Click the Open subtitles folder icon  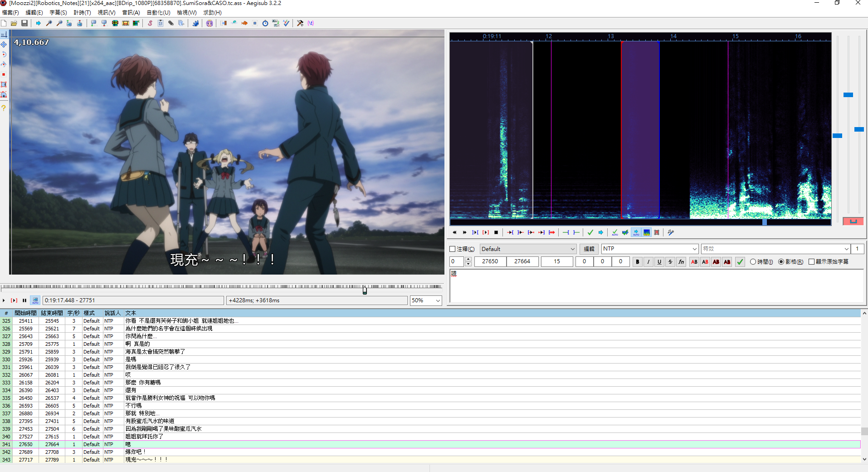point(14,23)
